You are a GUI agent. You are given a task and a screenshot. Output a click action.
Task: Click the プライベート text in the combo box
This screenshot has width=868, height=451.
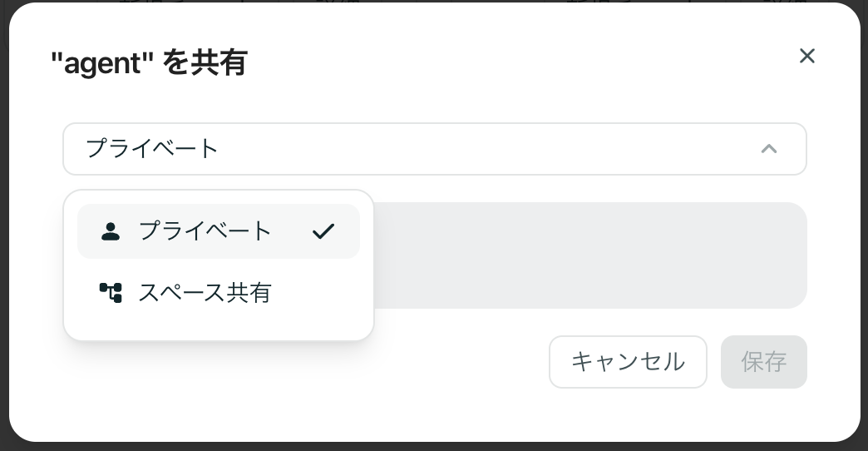pyautogui.click(x=152, y=149)
